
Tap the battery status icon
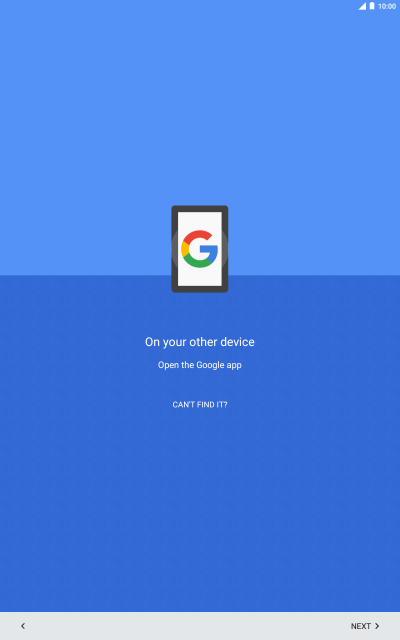point(372,6)
